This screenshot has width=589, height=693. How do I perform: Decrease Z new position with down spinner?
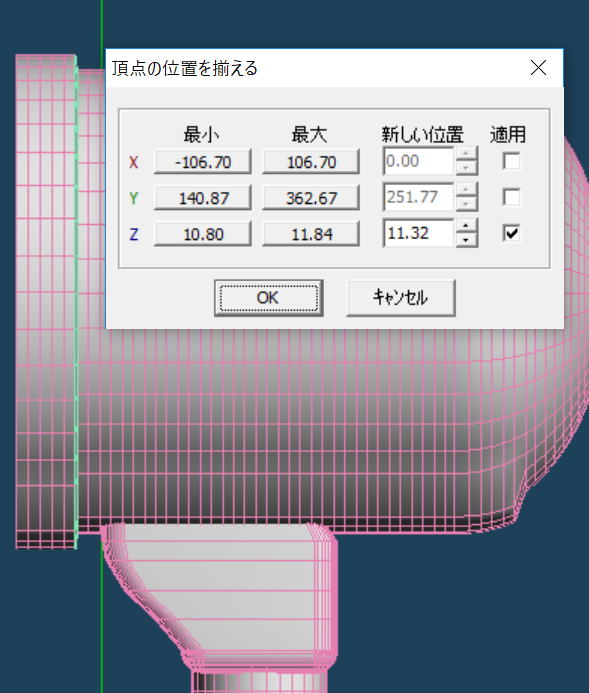pyautogui.click(x=466, y=240)
